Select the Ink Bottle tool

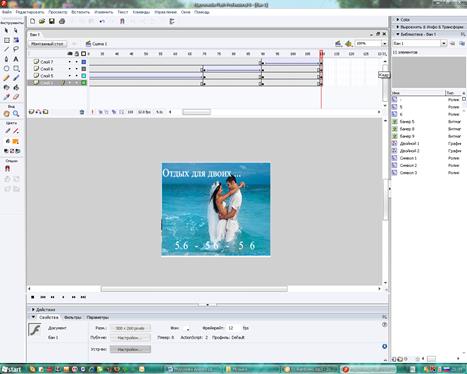6,87
